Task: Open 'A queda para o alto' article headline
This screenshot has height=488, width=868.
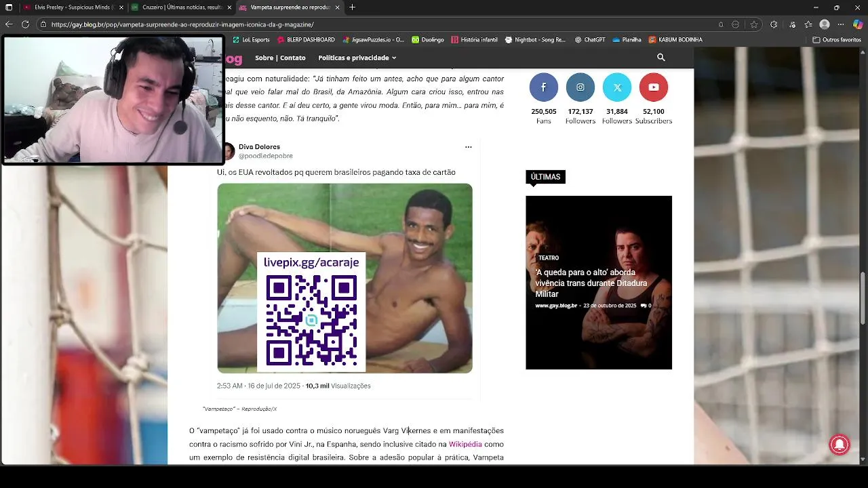Action: pyautogui.click(x=591, y=283)
